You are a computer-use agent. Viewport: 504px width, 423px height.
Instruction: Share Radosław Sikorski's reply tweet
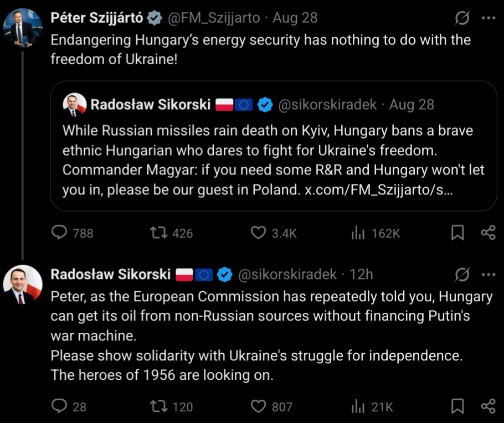pos(488,406)
